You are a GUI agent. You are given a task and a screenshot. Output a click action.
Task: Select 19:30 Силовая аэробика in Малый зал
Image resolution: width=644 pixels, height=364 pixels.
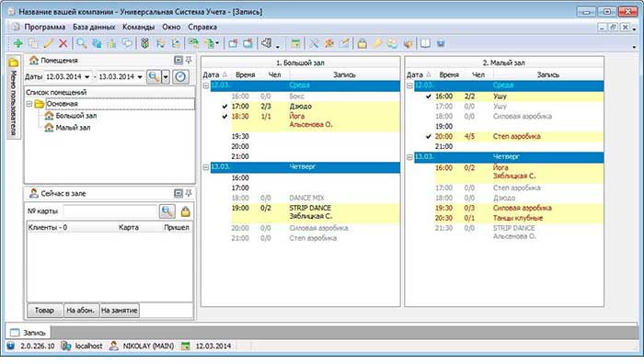[519, 208]
